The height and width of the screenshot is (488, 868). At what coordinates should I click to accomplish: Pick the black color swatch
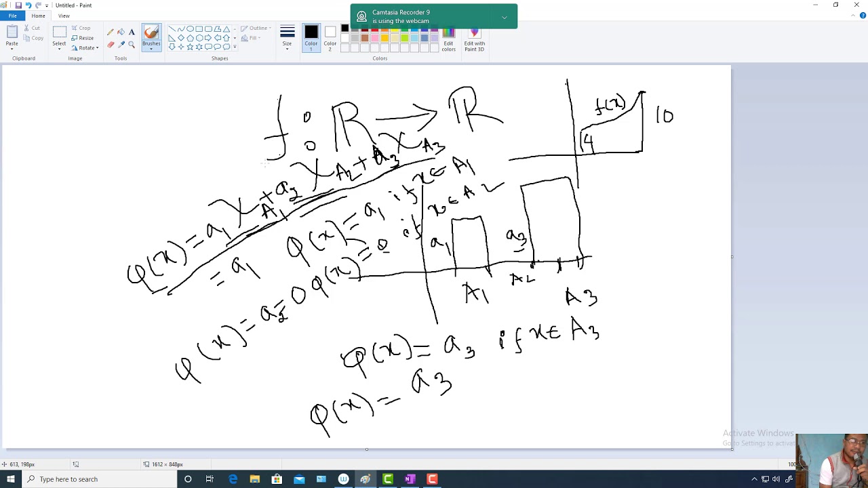click(x=344, y=28)
